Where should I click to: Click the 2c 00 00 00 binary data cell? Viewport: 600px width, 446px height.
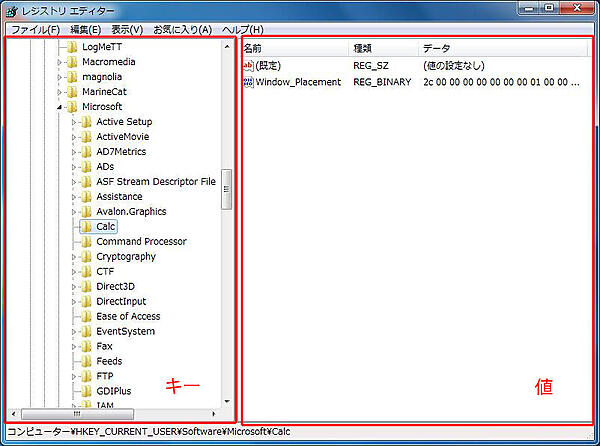point(501,82)
